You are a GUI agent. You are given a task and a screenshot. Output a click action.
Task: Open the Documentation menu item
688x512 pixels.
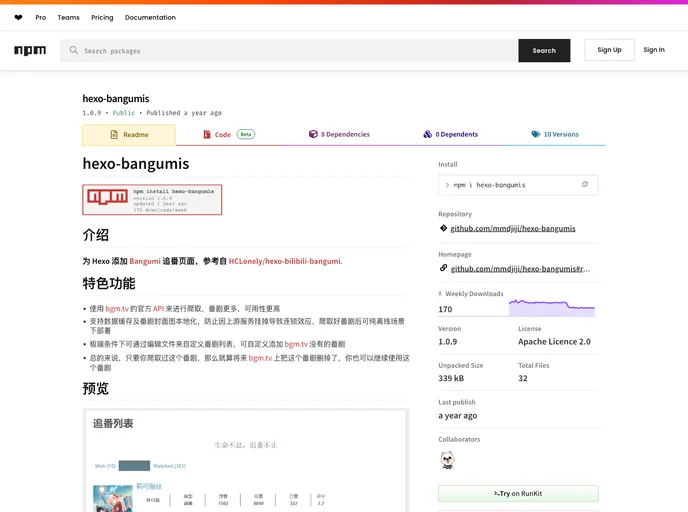coord(150,18)
